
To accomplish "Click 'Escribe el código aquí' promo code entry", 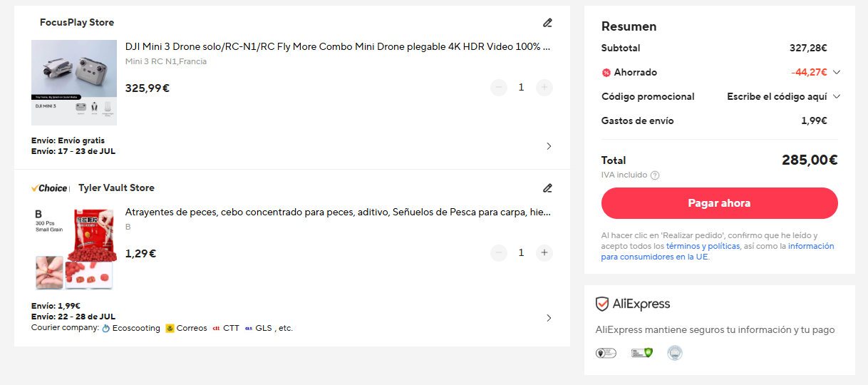I will pyautogui.click(x=777, y=96).
